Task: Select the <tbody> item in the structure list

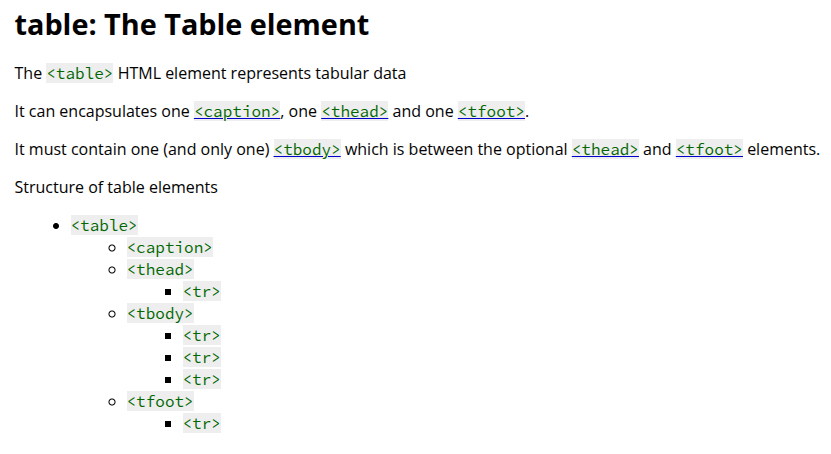Action: point(160,314)
